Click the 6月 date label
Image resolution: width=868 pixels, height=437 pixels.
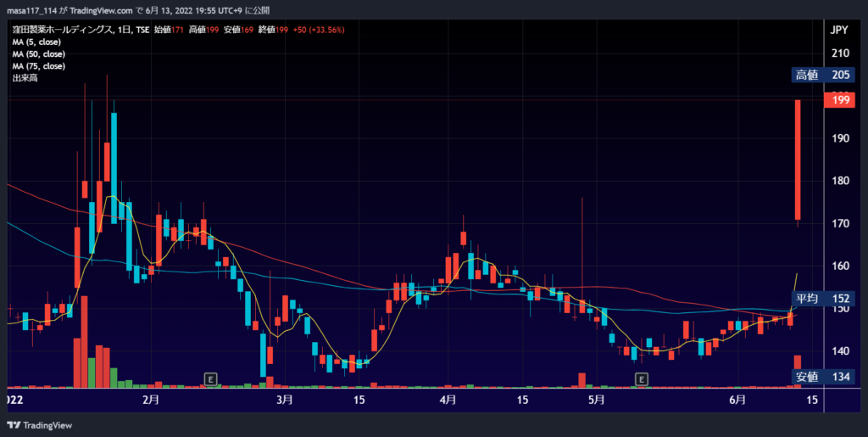click(x=737, y=400)
